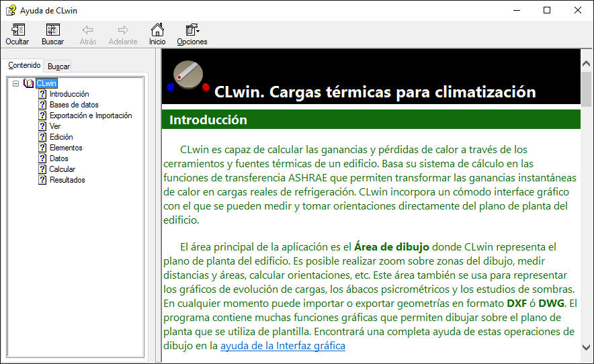Open the Bases de datos topic icon
The width and height of the screenshot is (594, 364).
42,105
